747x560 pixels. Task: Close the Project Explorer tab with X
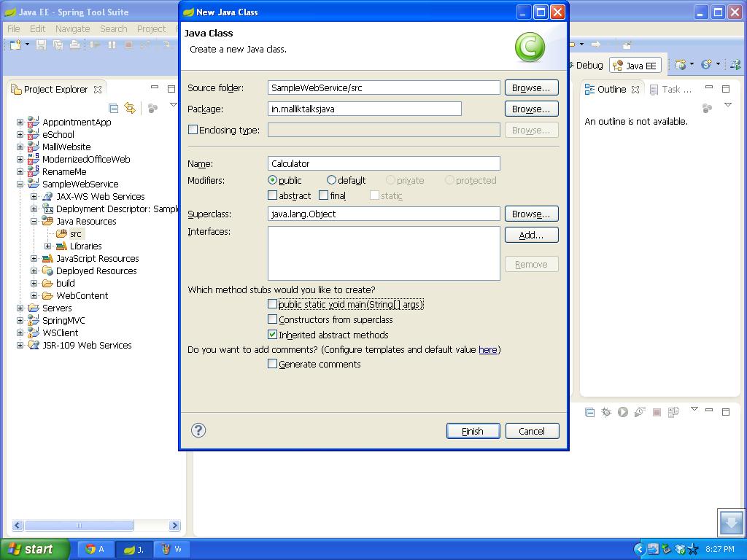tap(98, 90)
